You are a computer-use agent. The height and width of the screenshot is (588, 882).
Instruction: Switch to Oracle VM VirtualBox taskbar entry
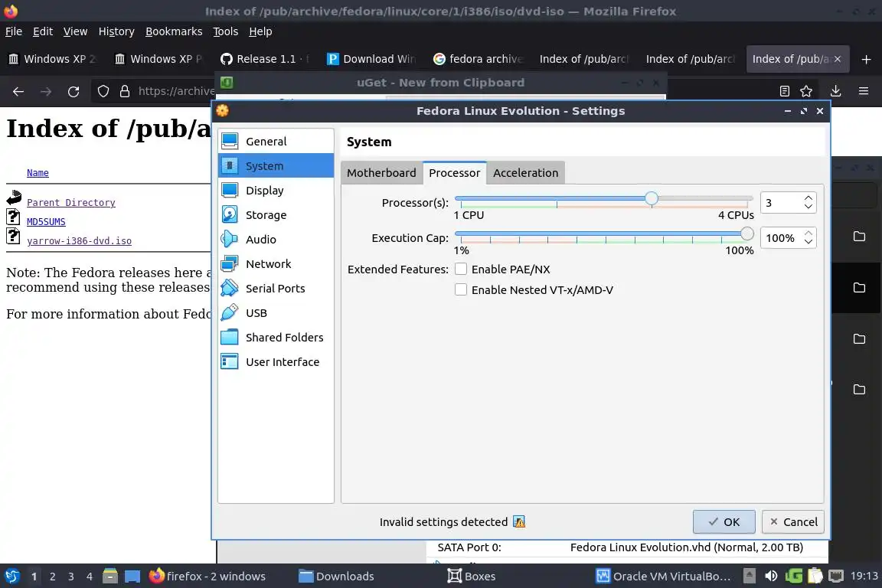point(664,577)
